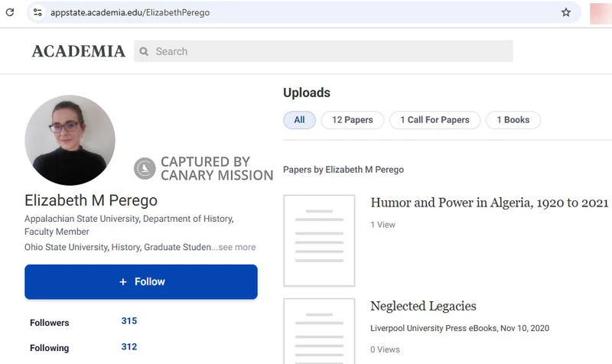The image size is (612, 364).
Task: Click the Ohio State University affiliation text
Action: point(118,247)
